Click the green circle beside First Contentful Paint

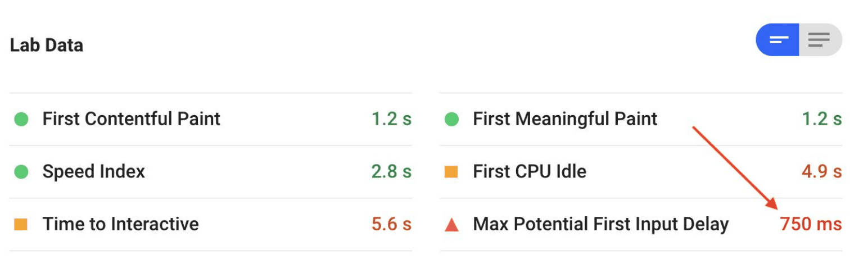coord(21,119)
